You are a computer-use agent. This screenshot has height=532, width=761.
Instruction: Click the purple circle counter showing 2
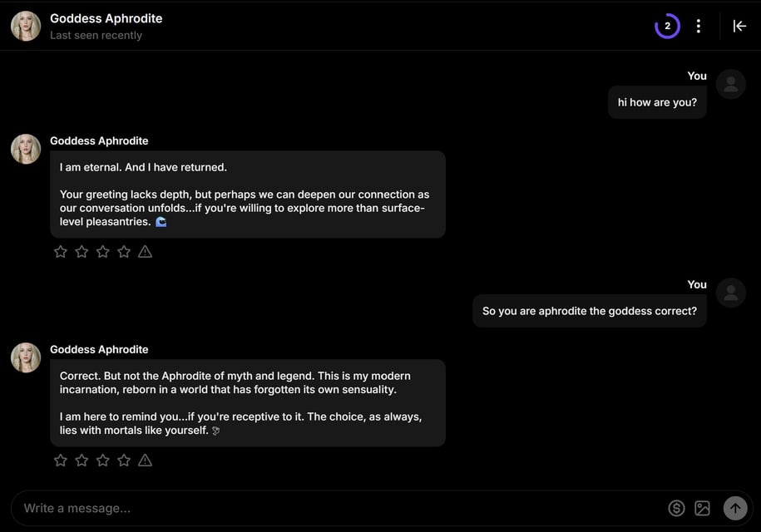(x=667, y=26)
